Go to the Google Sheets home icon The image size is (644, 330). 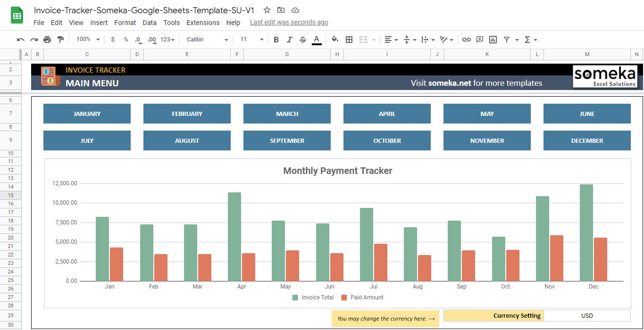[17, 16]
